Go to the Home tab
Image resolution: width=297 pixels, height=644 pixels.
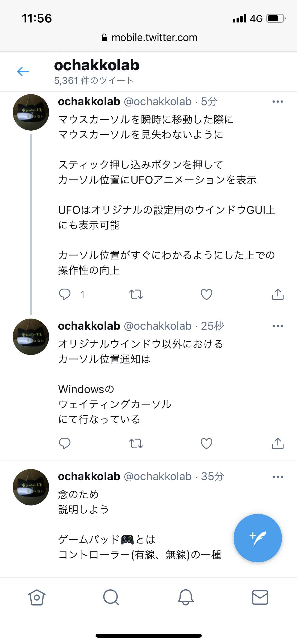coord(37,597)
